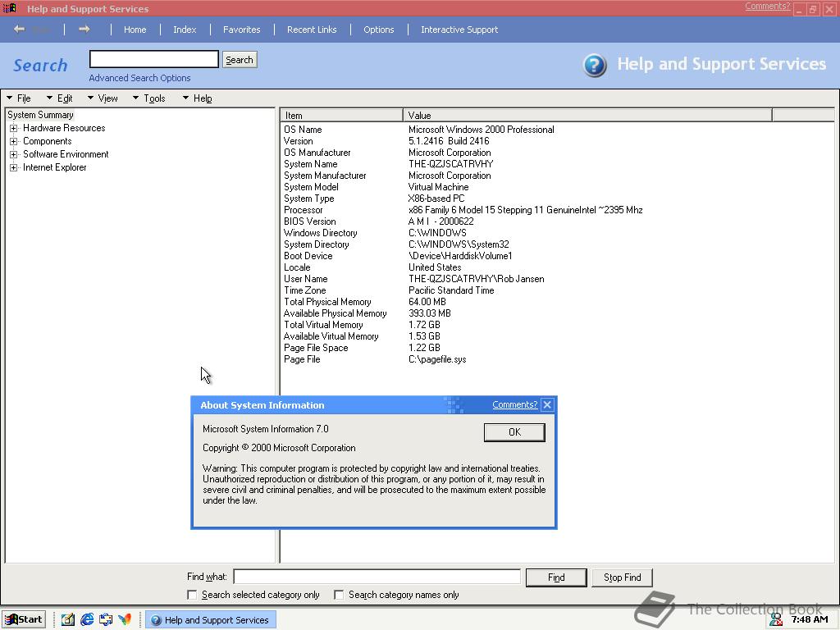Open the Edit dropdown menu
840x630 pixels.
pyautogui.click(x=59, y=98)
